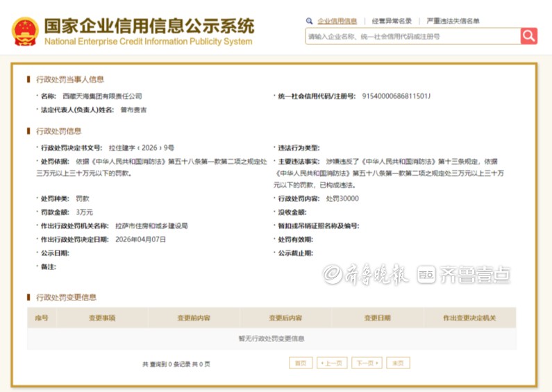
Task: Click the 序号 column header
Action: point(42,318)
